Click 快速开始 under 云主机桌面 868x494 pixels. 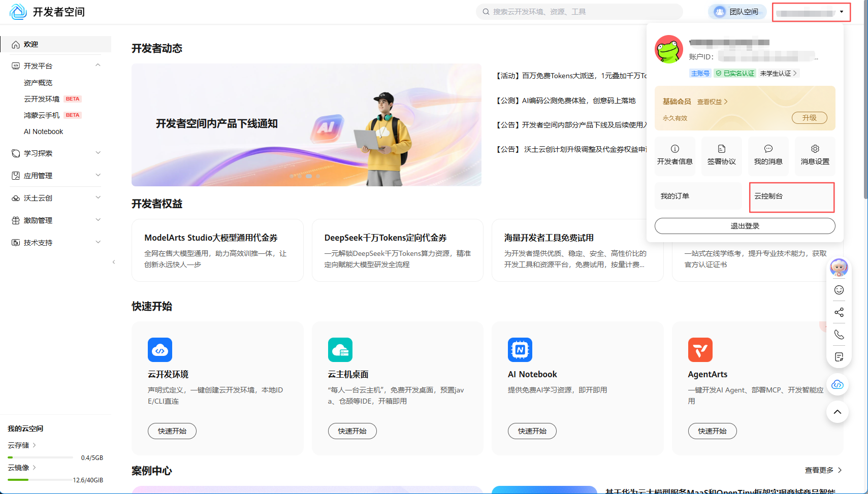click(x=352, y=431)
